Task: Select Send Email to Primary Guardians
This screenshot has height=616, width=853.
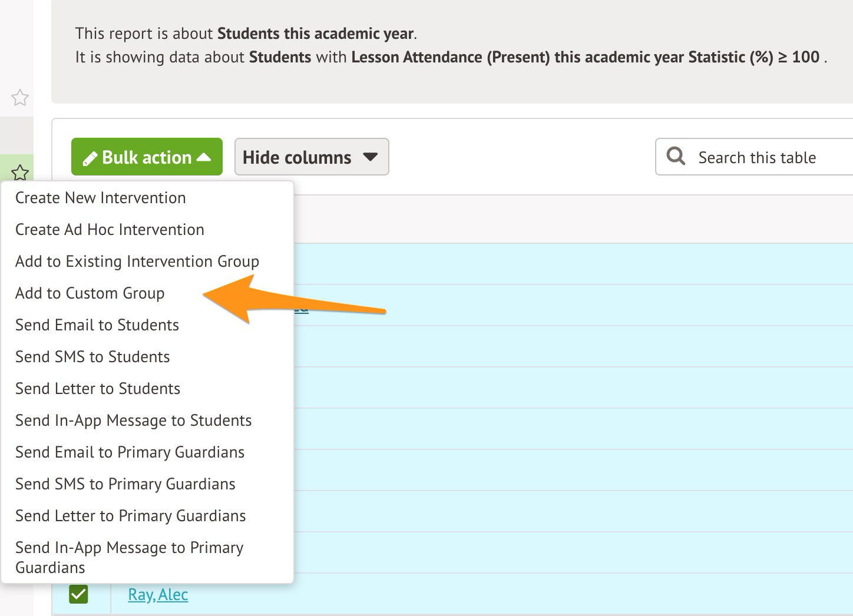Action: (x=130, y=452)
